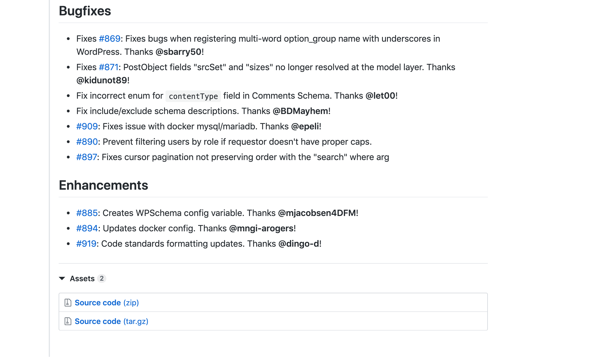Download Source code (tar.gz) link
Viewport: 598px width, 364px height.
(112, 321)
